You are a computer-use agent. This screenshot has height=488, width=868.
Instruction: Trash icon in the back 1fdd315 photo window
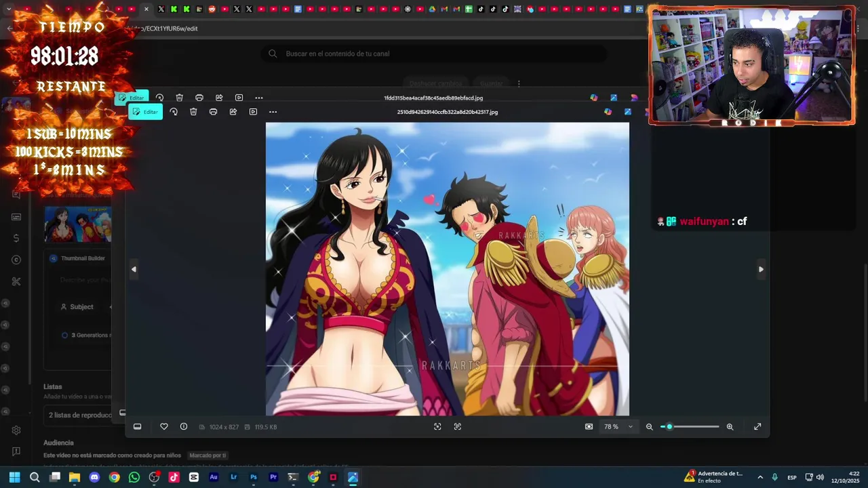(x=179, y=98)
